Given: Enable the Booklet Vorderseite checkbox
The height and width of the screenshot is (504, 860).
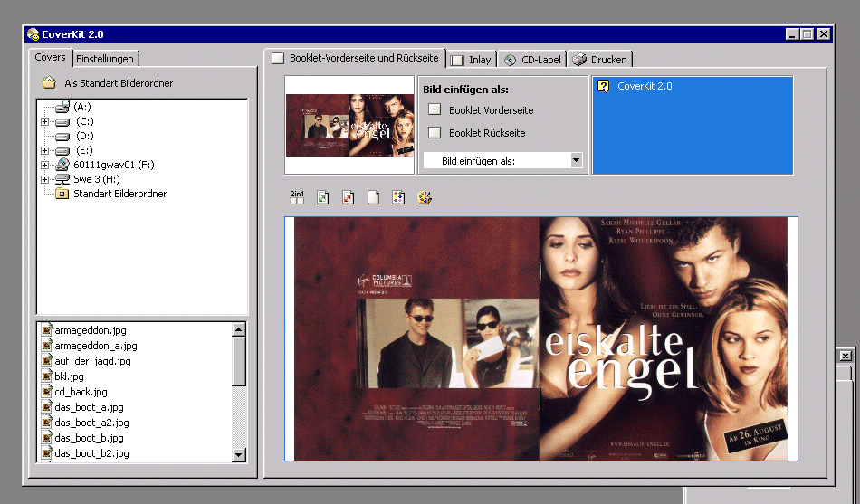Looking at the screenshot, I should pyautogui.click(x=435, y=110).
